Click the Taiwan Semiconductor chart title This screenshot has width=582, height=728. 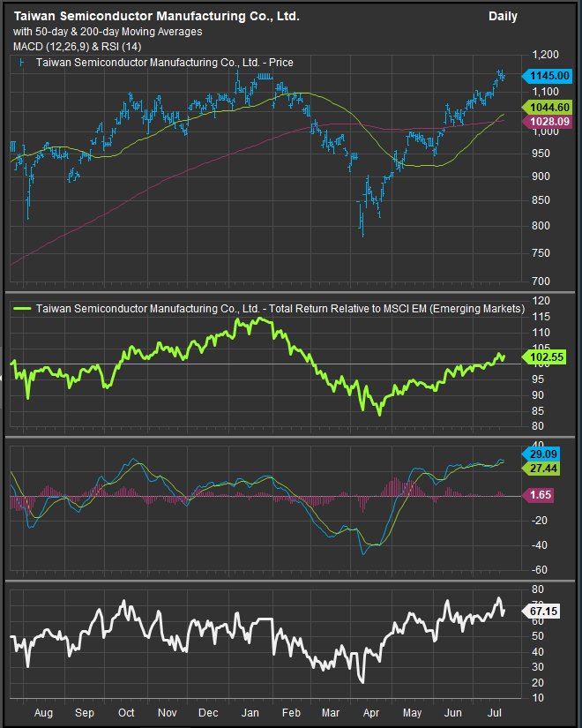point(155,17)
